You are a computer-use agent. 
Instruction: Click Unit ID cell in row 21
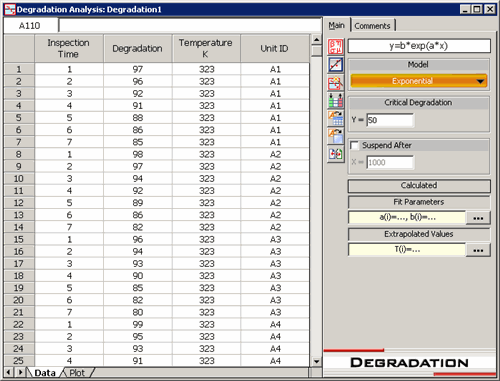coord(275,312)
